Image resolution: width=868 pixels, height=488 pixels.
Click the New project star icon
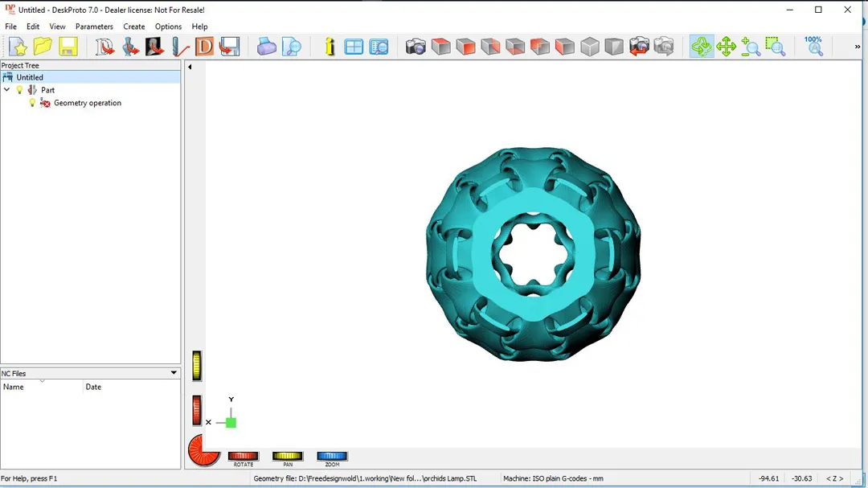pyautogui.click(x=18, y=47)
